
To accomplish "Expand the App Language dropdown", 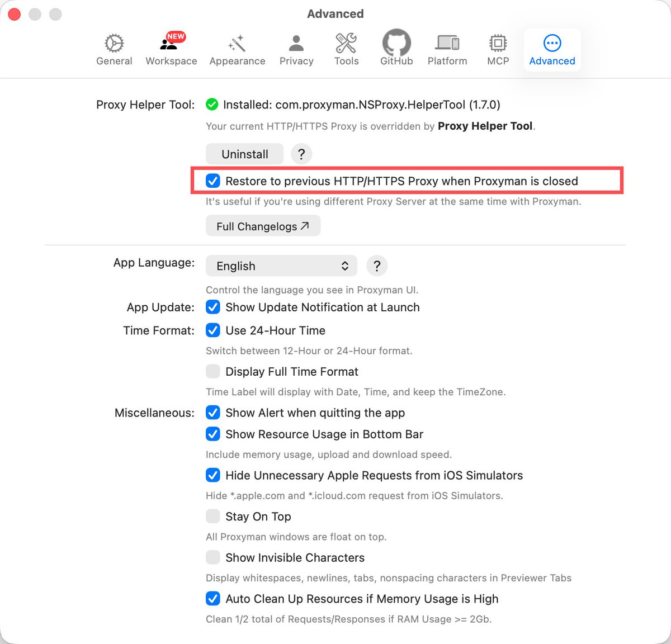I will pyautogui.click(x=281, y=266).
